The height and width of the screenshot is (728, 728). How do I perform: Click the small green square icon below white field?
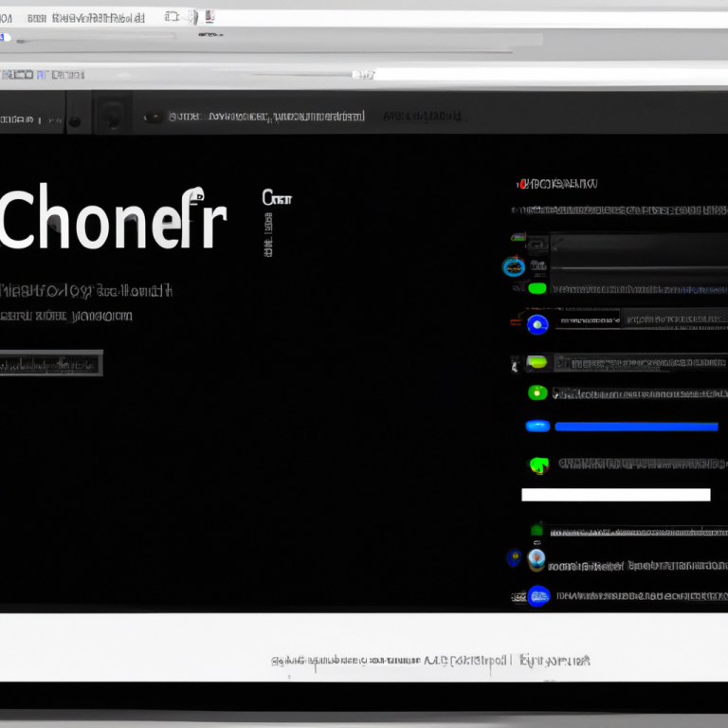click(537, 530)
